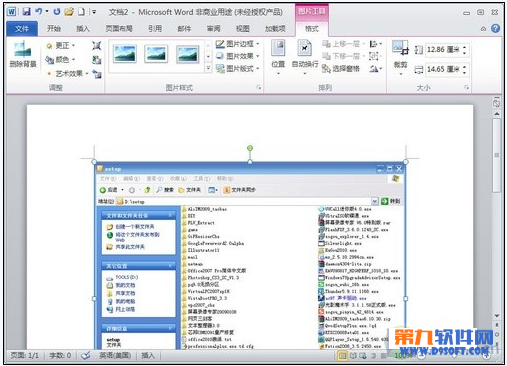
Task: Click the 删除背景 (Remove Background) button
Action: [x=23, y=54]
